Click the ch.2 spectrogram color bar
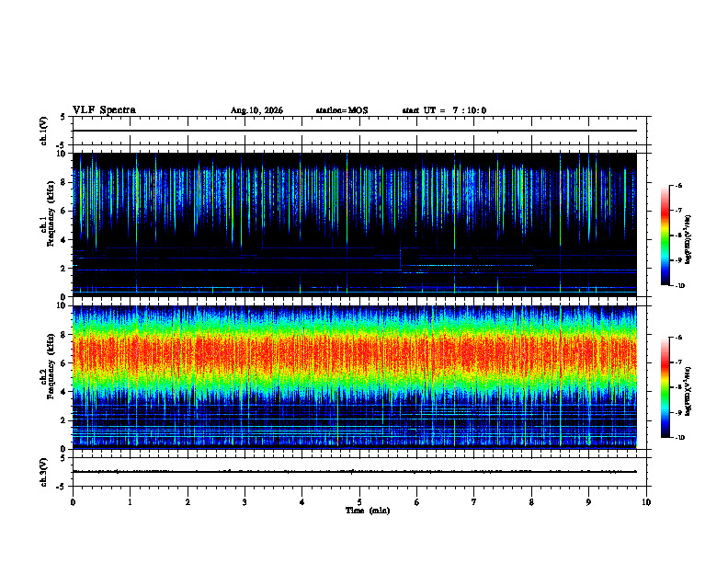 [665, 387]
